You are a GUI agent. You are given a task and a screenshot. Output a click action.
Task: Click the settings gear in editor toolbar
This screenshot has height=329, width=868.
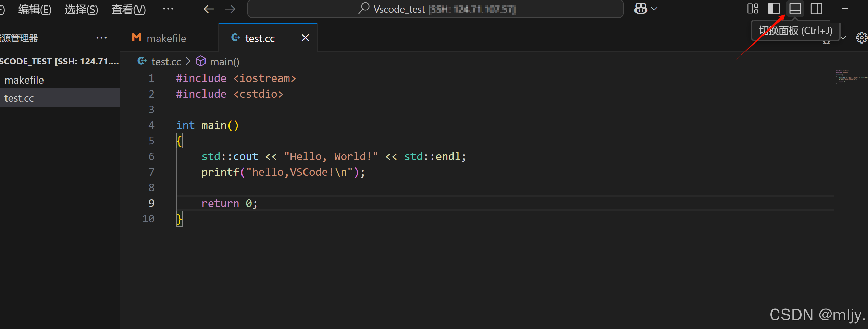click(x=861, y=38)
